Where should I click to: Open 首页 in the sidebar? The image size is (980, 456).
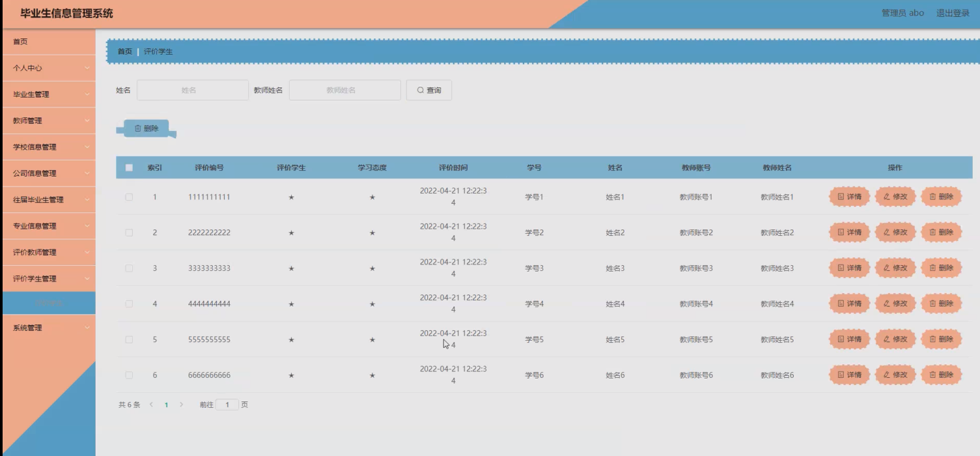pos(49,42)
